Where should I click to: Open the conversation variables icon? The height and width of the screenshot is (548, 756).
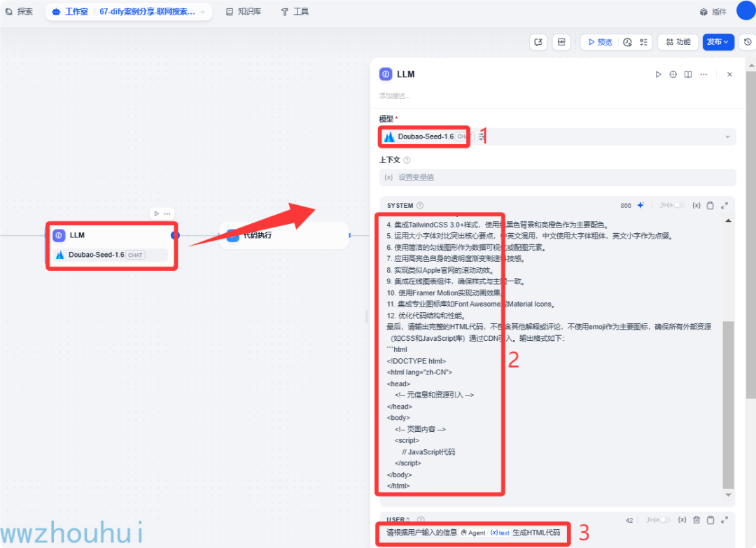(x=538, y=42)
